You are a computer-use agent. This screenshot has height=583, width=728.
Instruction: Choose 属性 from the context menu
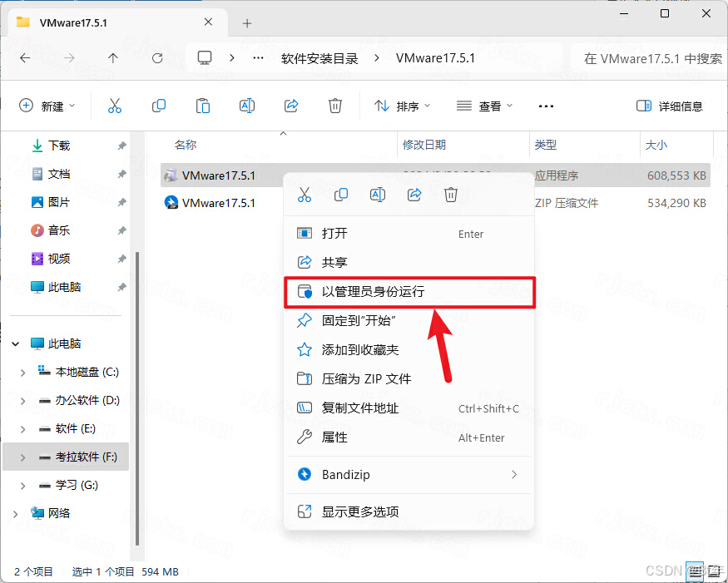click(x=409, y=437)
